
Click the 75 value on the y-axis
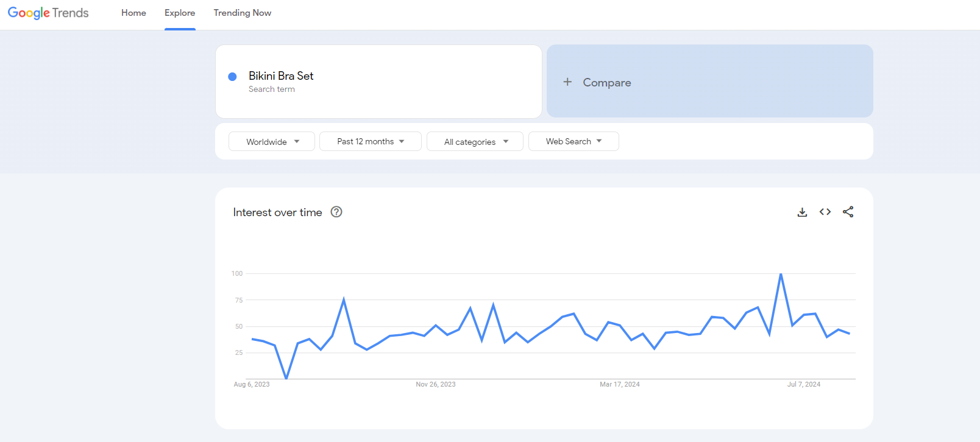tap(239, 300)
